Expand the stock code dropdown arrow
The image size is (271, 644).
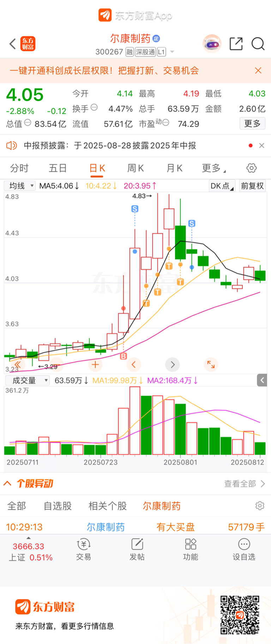(x=172, y=52)
